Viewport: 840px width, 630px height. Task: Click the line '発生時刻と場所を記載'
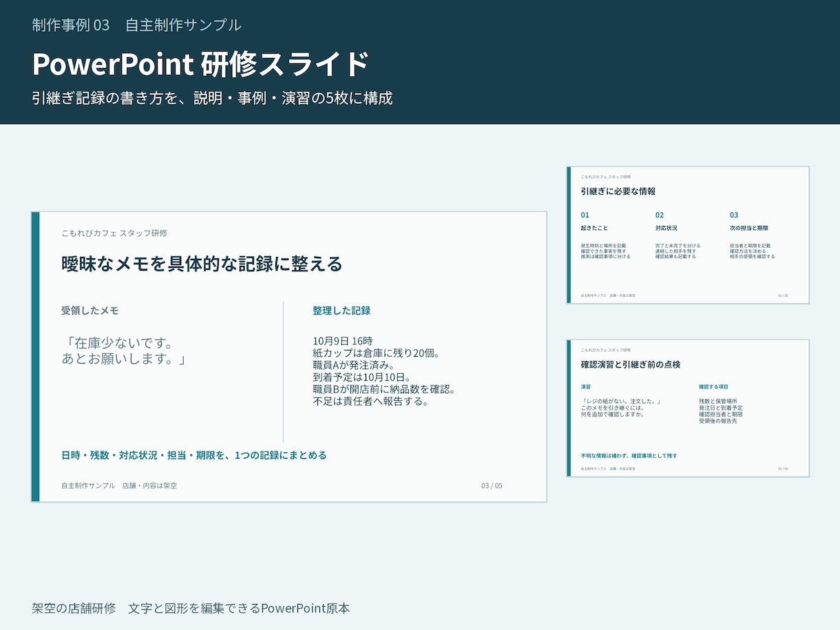603,245
